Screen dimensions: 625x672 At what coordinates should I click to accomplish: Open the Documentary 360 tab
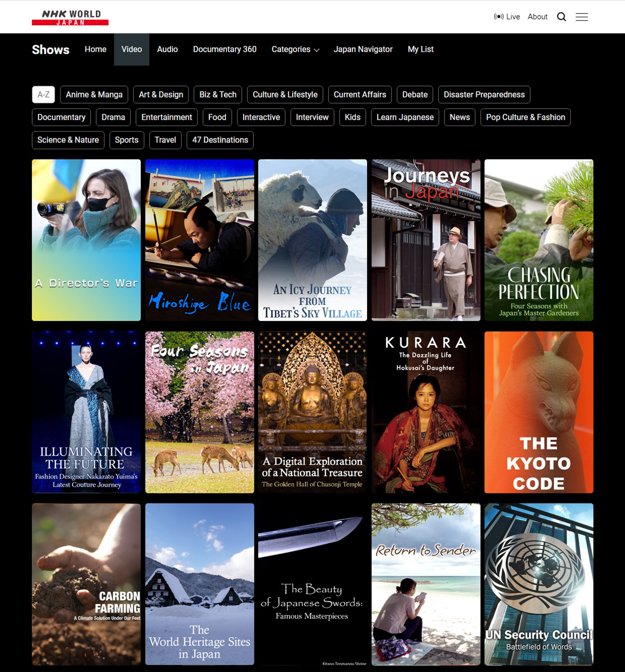225,49
